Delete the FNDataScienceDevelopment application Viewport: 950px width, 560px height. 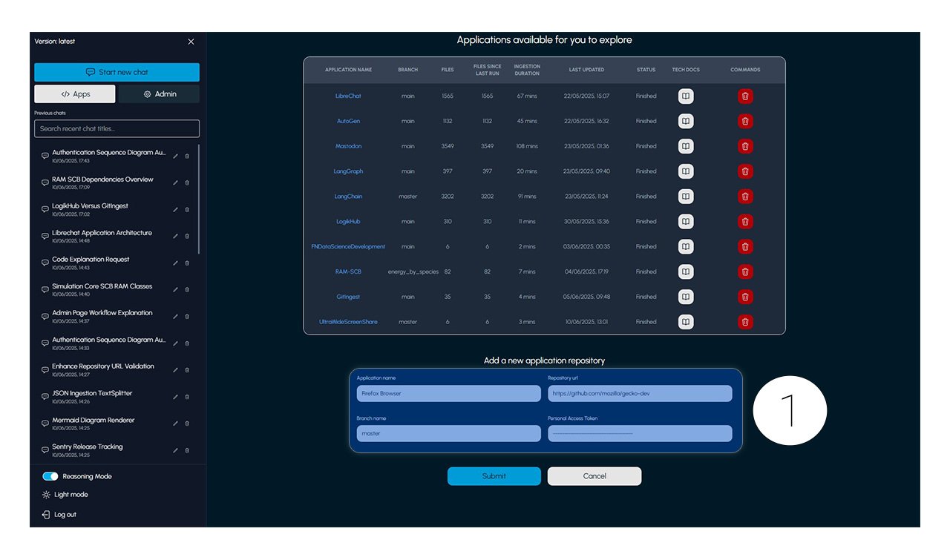[745, 246]
